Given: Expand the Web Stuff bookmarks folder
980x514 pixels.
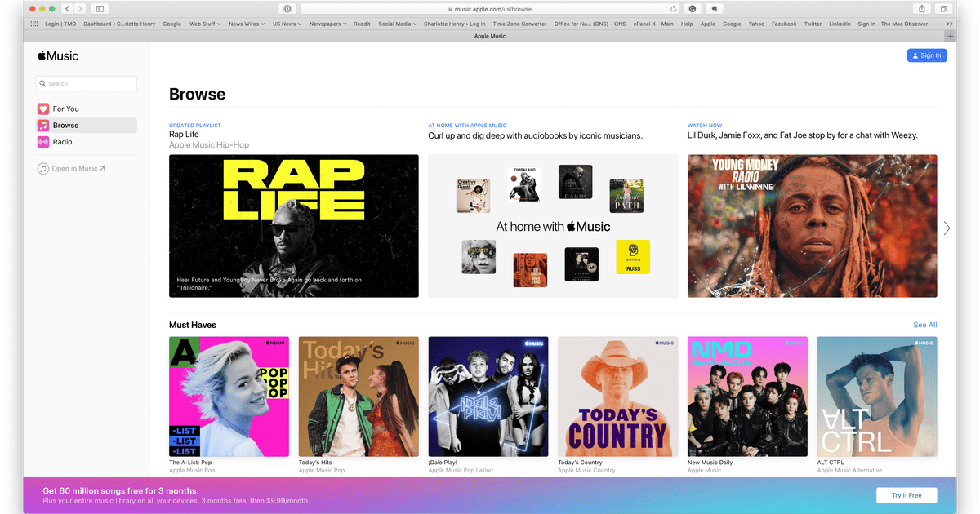Looking at the screenshot, I should pyautogui.click(x=205, y=24).
